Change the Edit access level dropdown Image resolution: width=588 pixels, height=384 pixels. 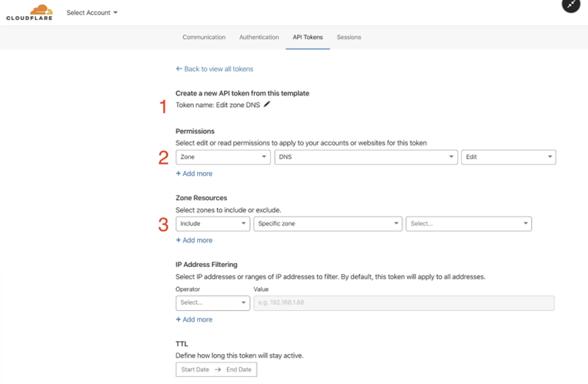(x=509, y=157)
